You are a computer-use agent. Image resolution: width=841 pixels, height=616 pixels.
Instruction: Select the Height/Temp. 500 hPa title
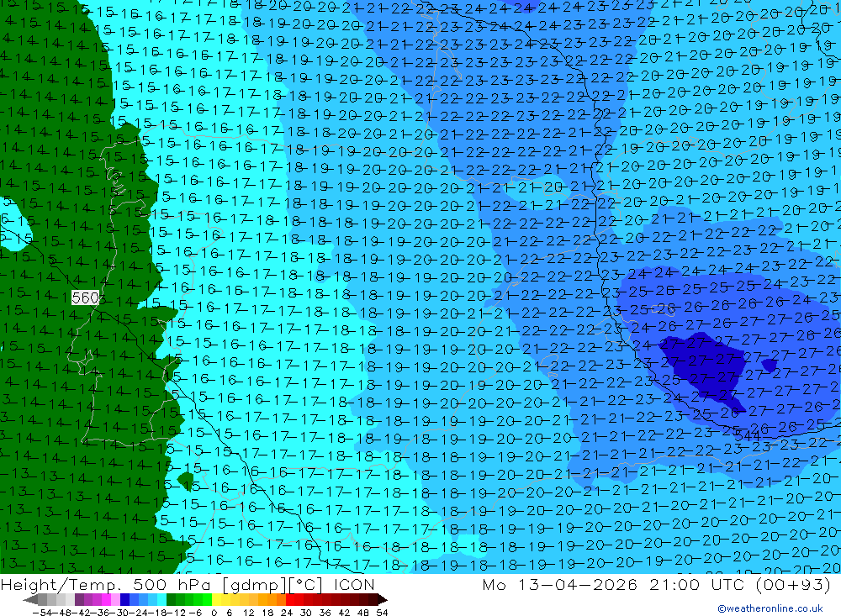pos(106,585)
